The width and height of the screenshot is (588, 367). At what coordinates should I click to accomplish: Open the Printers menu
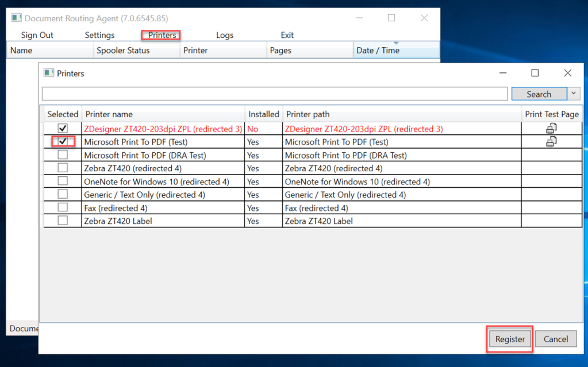pos(162,35)
